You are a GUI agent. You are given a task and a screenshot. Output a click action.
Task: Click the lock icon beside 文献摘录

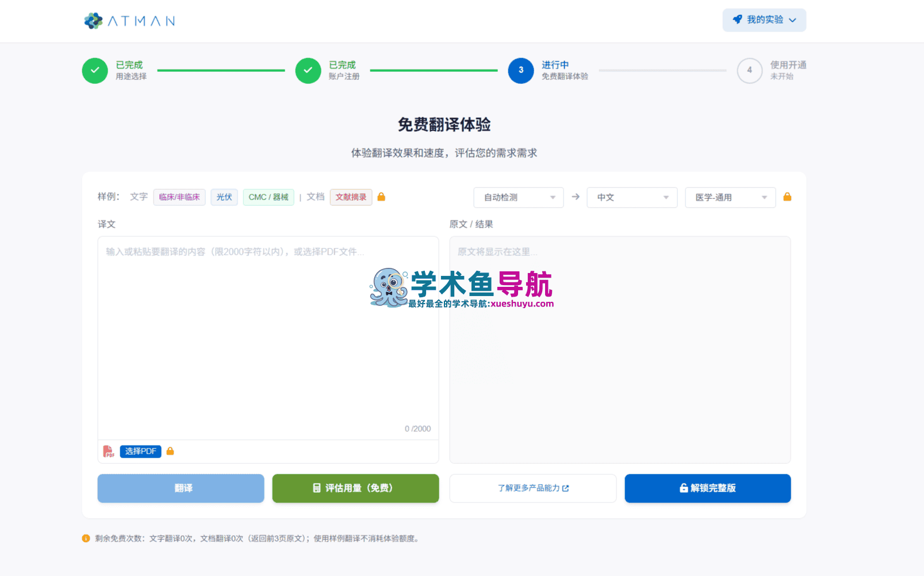(x=381, y=197)
